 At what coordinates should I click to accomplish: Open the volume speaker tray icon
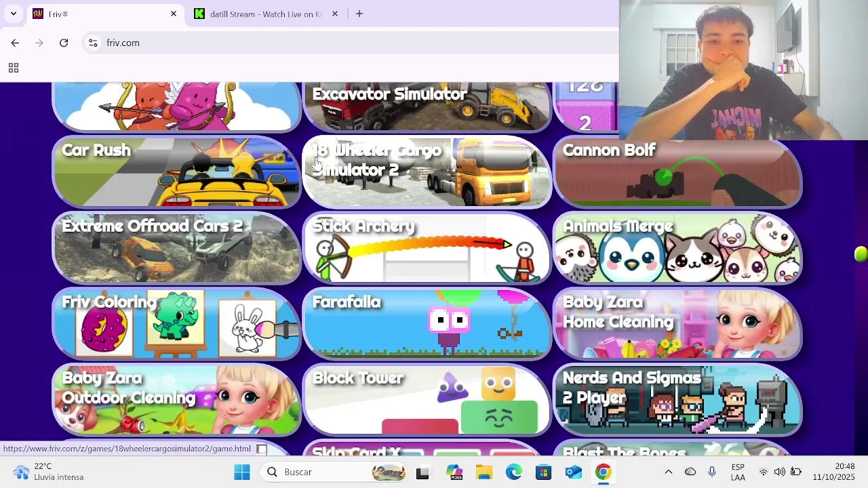[780, 472]
